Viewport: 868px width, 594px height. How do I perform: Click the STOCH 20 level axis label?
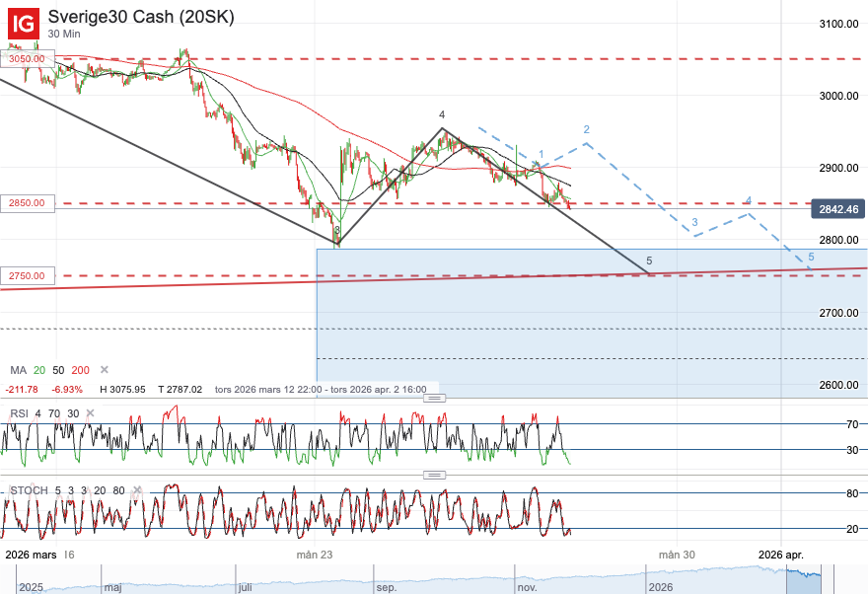click(x=852, y=529)
